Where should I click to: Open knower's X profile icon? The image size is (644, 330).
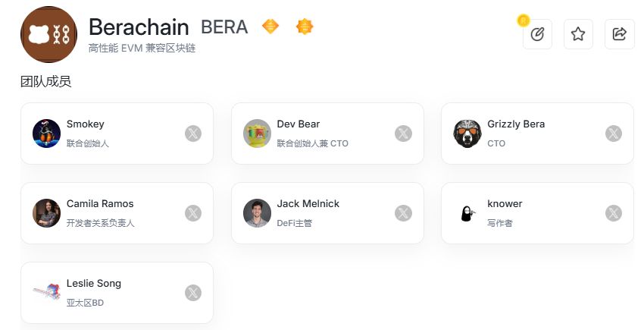614,213
